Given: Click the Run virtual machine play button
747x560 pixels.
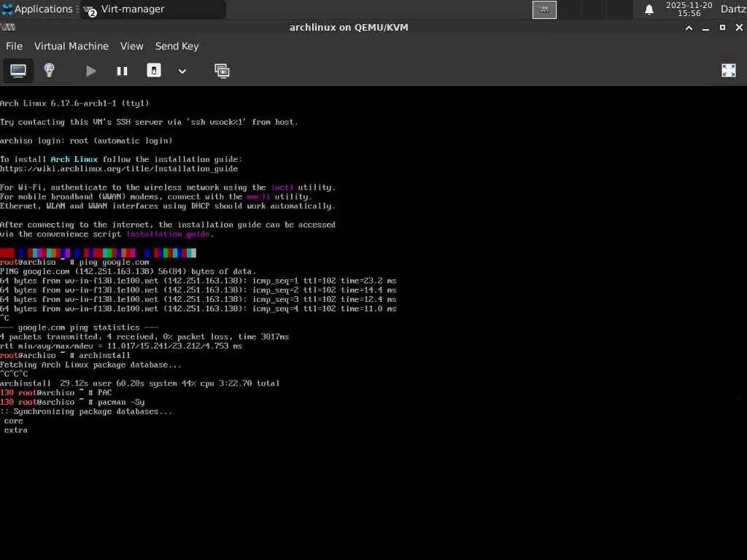Looking at the screenshot, I should click(x=91, y=71).
